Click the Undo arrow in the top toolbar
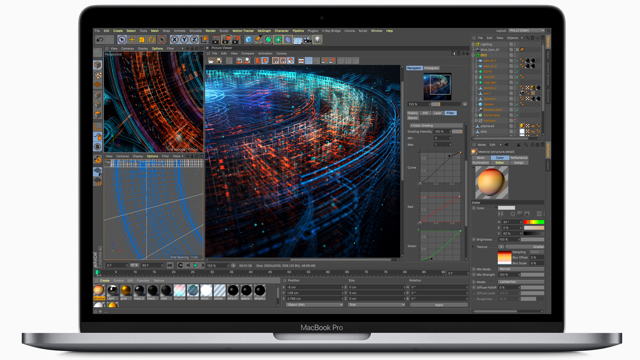 [100, 40]
